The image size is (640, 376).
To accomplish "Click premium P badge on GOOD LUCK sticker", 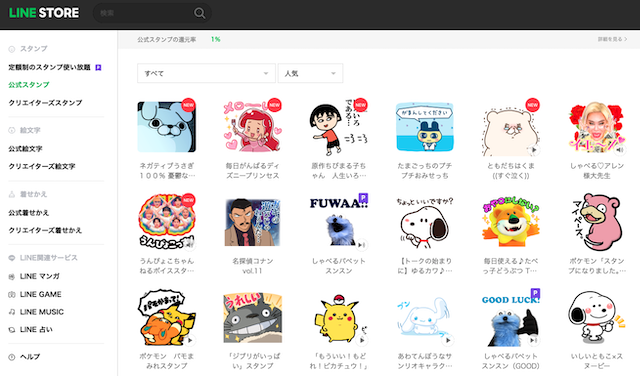I will click(x=536, y=293).
